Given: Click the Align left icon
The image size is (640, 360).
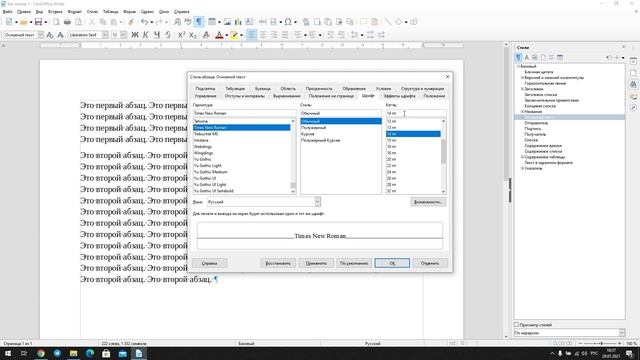Looking at the screenshot, I should point(252,35).
